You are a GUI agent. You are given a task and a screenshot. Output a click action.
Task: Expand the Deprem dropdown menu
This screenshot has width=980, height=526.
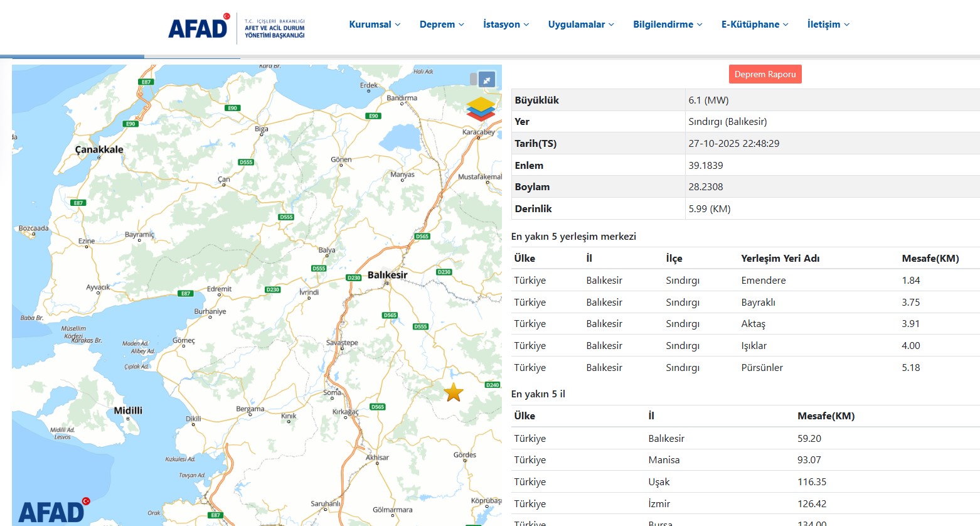click(x=442, y=24)
